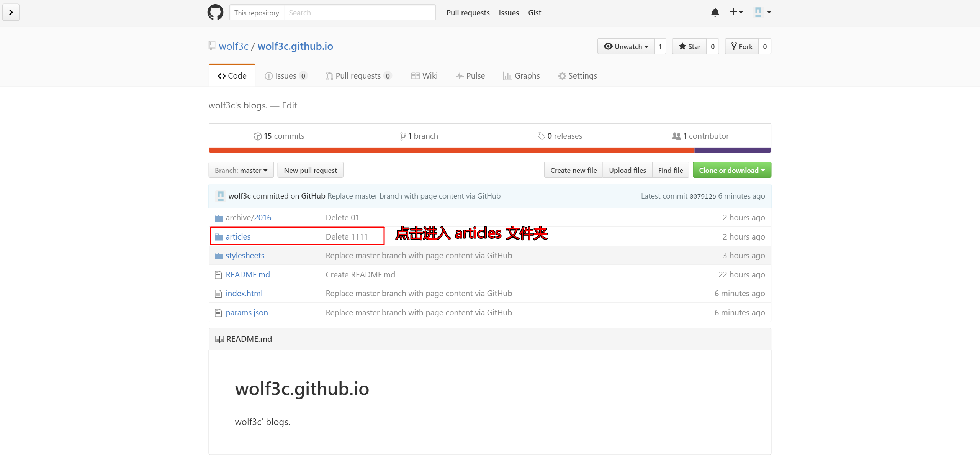Click the index.html file icon
The width and height of the screenshot is (980, 471).
(218, 294)
